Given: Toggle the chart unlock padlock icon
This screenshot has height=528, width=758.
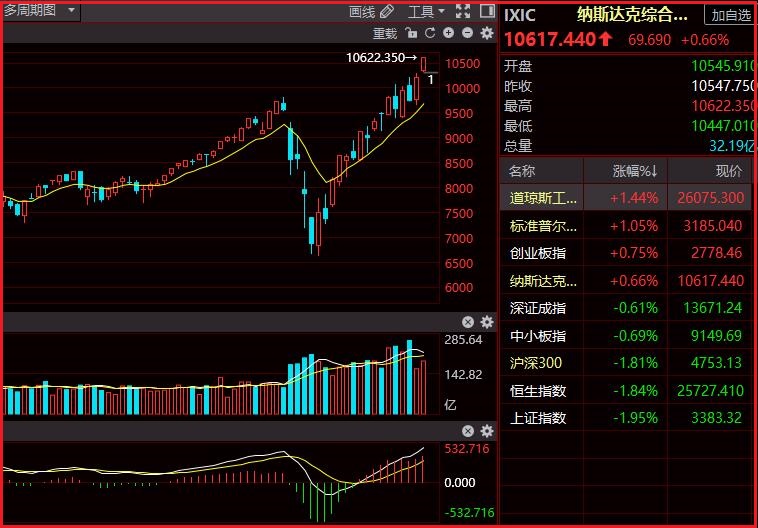Looking at the screenshot, I should click(x=411, y=33).
